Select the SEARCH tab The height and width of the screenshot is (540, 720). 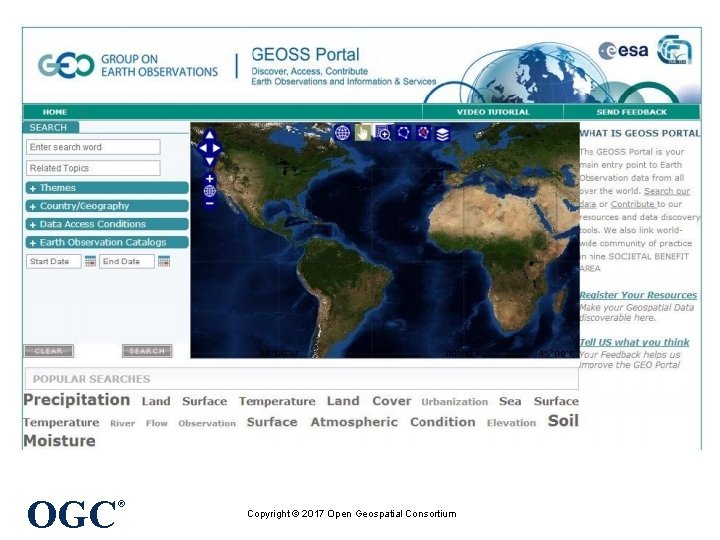[51, 127]
